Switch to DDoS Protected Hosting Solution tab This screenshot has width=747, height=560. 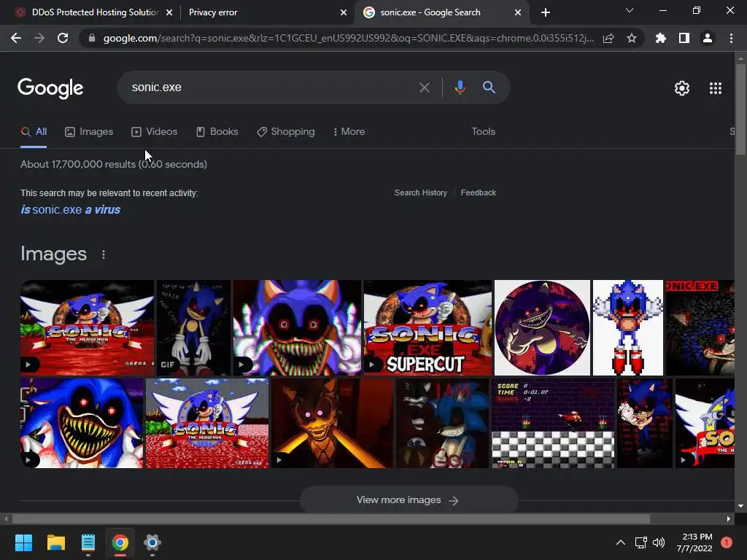click(x=93, y=12)
